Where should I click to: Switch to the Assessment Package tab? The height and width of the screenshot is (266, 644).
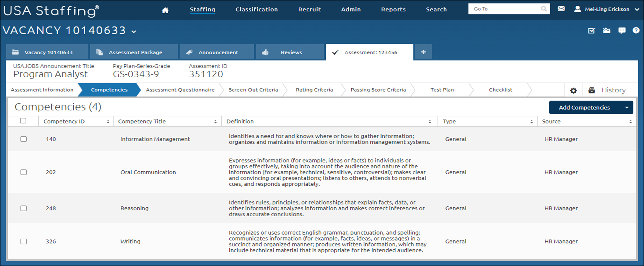(x=134, y=52)
